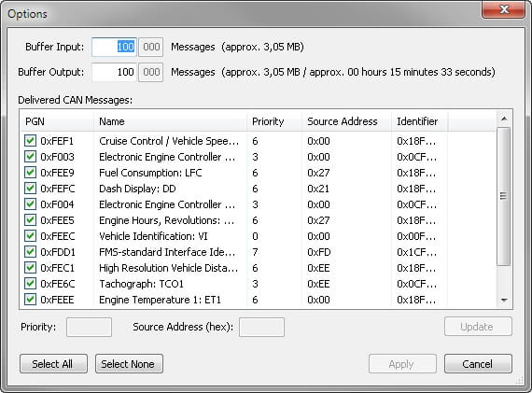Uncheck the 0xFEFC Dash Display checkbox
The image size is (532, 393).
click(30, 188)
